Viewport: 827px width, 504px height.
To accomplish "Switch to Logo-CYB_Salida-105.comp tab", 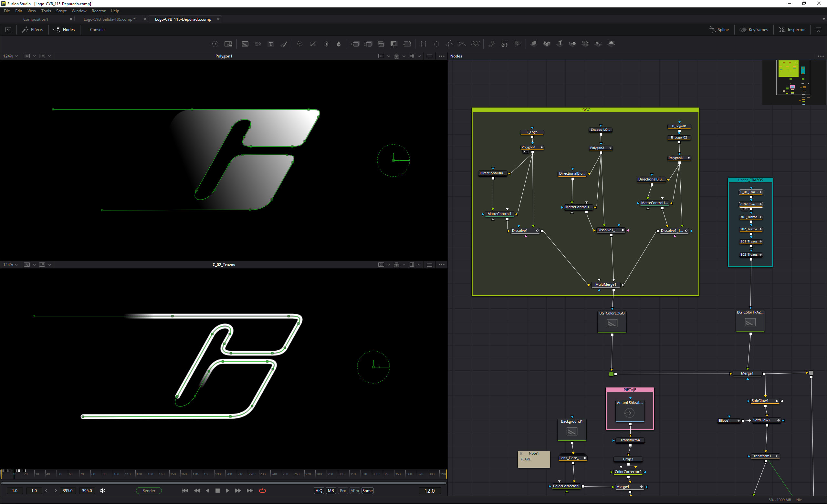I will (109, 19).
